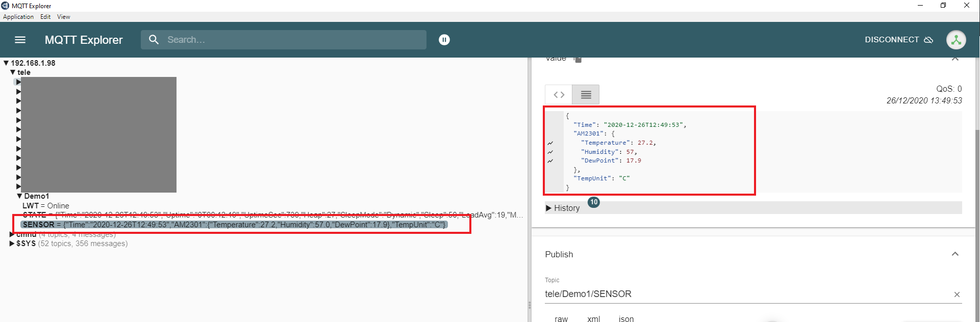Click the Publish section heading
The height and width of the screenshot is (322, 980).
[x=559, y=254]
